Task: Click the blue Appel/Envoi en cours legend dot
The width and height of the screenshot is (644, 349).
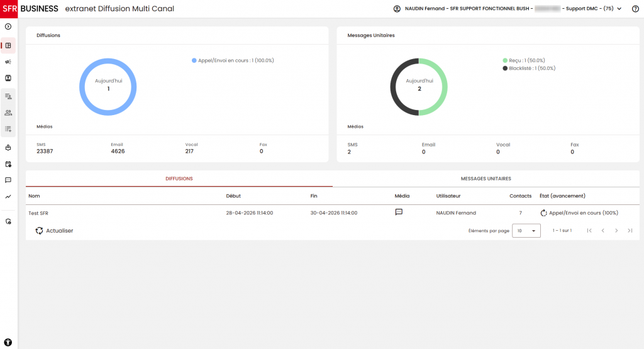Action: click(x=194, y=60)
